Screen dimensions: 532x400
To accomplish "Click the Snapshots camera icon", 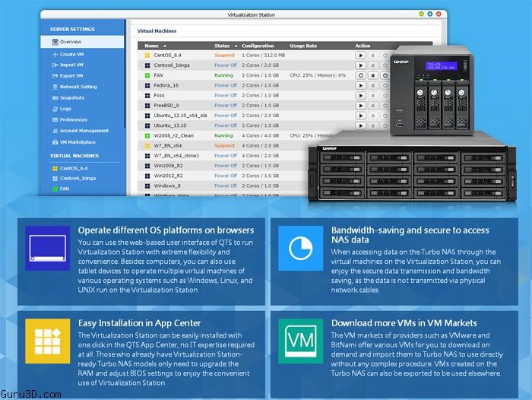I will click(x=55, y=97).
